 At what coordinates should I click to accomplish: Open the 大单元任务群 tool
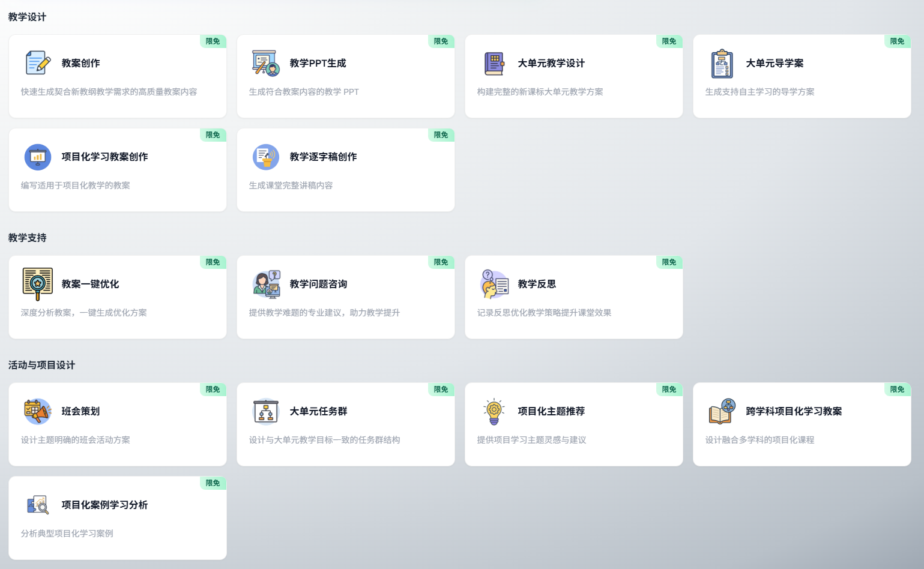click(x=346, y=424)
